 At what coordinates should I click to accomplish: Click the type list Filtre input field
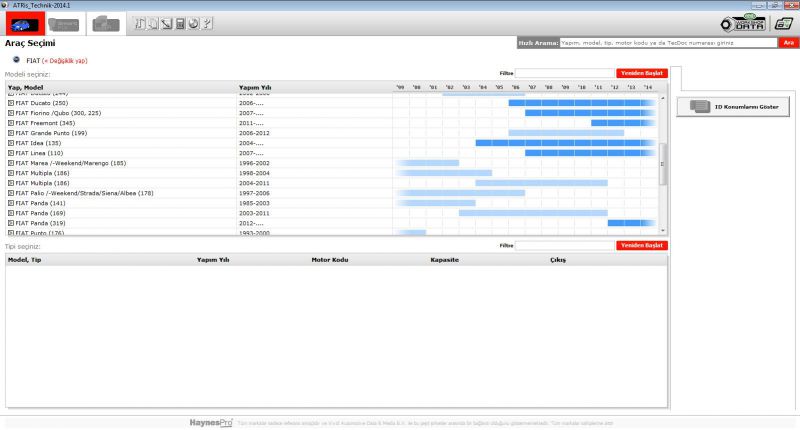click(x=565, y=245)
